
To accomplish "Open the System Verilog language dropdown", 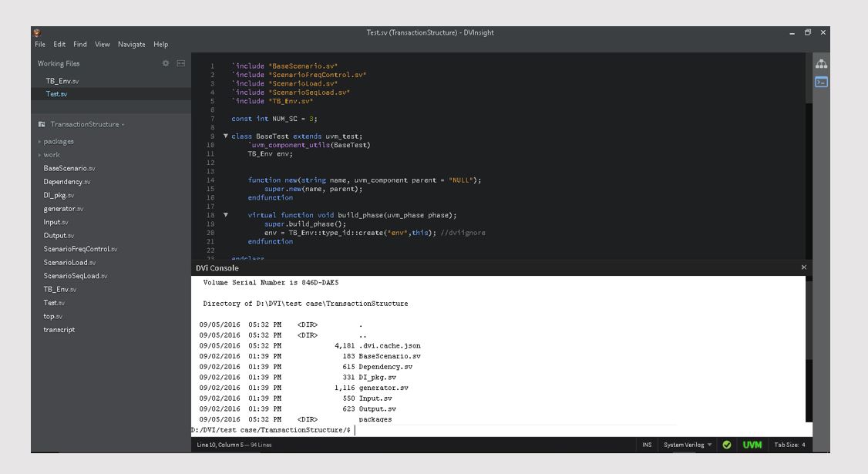I will click(x=688, y=445).
